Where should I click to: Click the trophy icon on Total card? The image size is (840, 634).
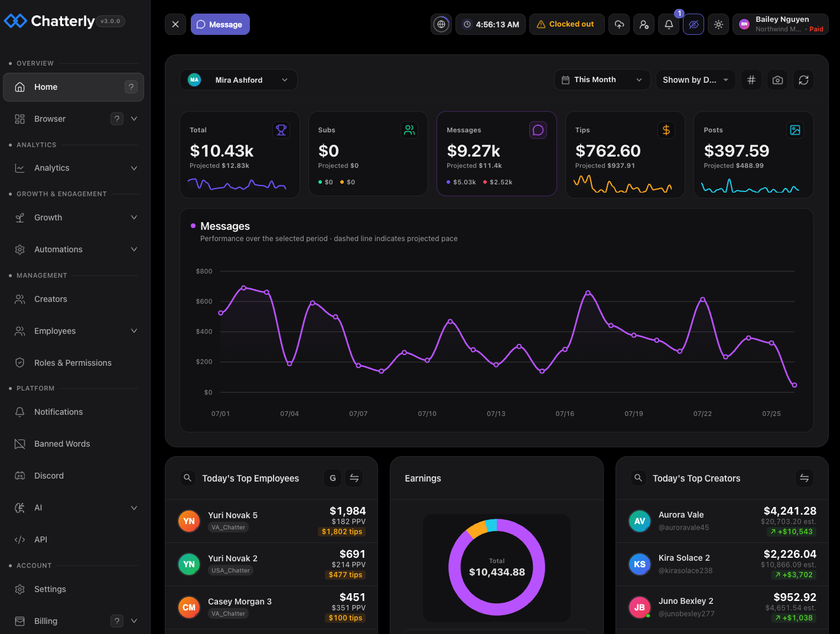click(x=281, y=130)
